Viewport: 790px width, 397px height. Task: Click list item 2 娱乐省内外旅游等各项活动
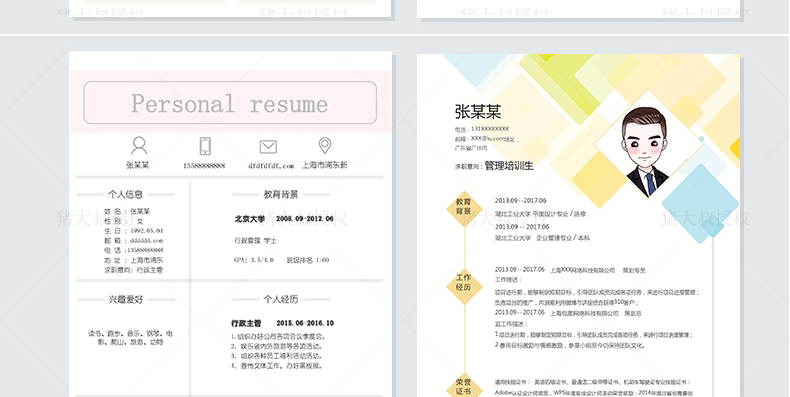277,347
